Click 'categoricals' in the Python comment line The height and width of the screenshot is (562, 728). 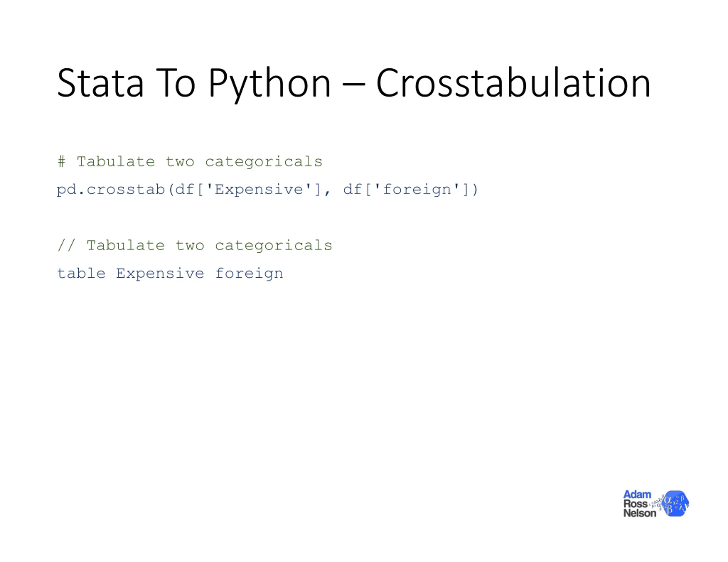(x=264, y=162)
